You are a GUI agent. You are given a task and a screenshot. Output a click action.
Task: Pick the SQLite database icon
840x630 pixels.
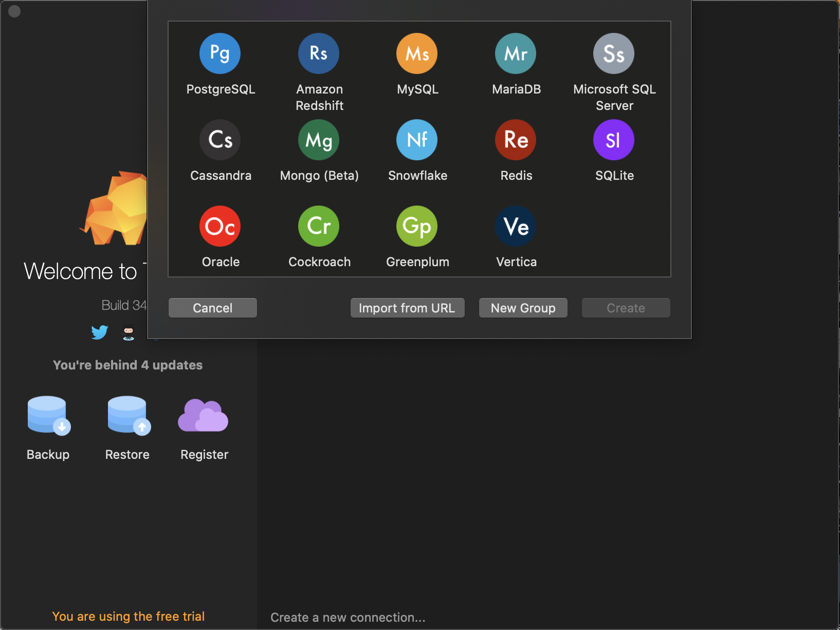click(x=614, y=140)
